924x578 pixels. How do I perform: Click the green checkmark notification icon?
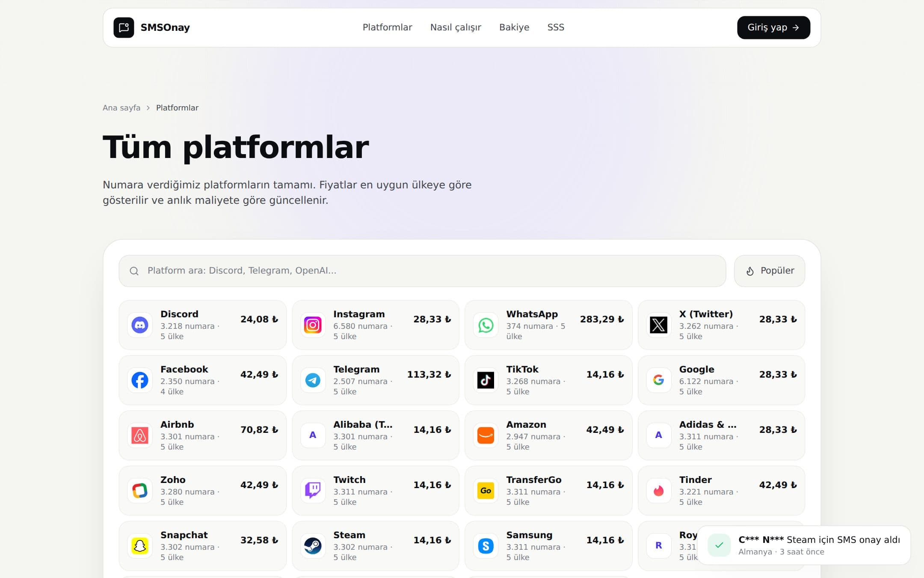(x=719, y=545)
